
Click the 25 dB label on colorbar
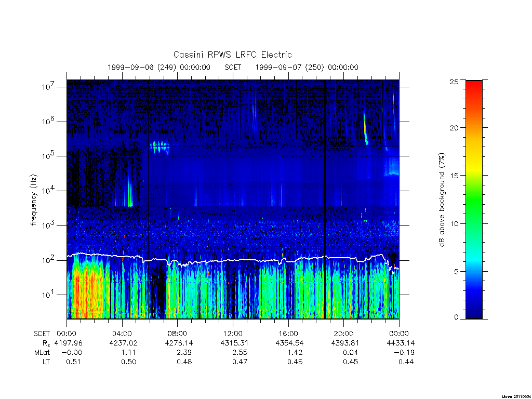click(454, 82)
